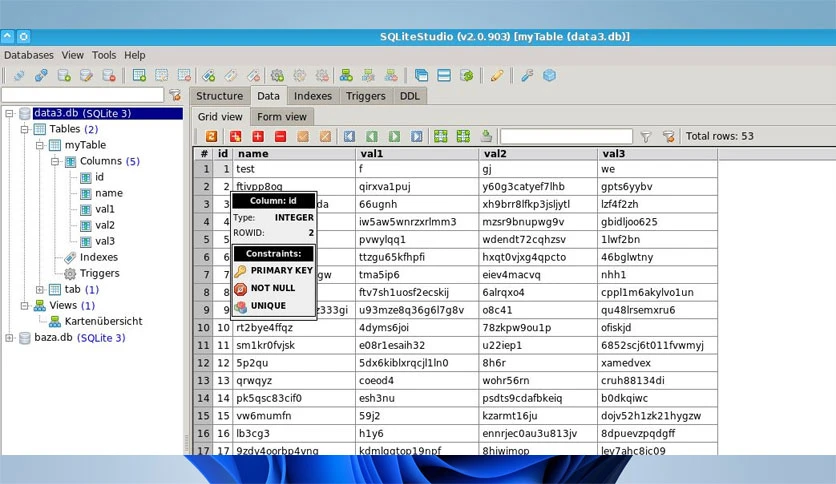Open the SQL editor pencil icon

(497, 76)
